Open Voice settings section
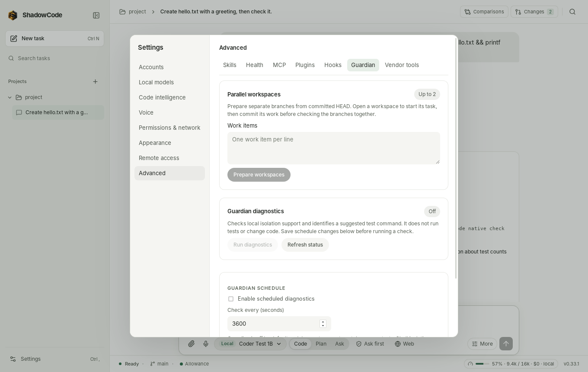The image size is (588, 372). (x=169, y=112)
